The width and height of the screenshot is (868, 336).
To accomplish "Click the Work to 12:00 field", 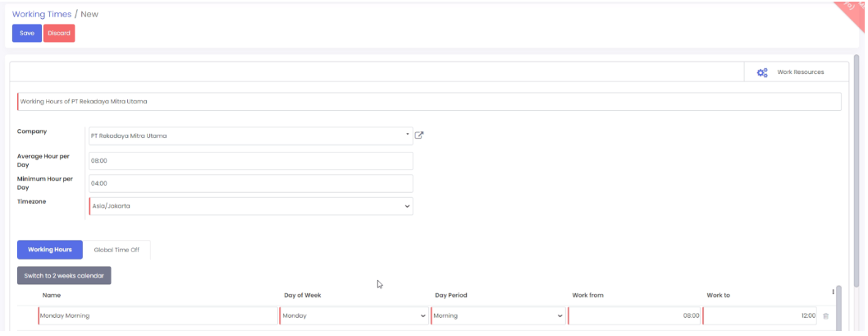I will tap(760, 315).
